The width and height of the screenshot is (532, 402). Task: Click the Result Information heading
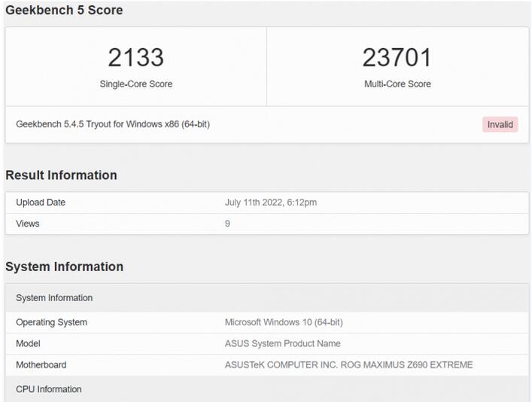click(61, 175)
